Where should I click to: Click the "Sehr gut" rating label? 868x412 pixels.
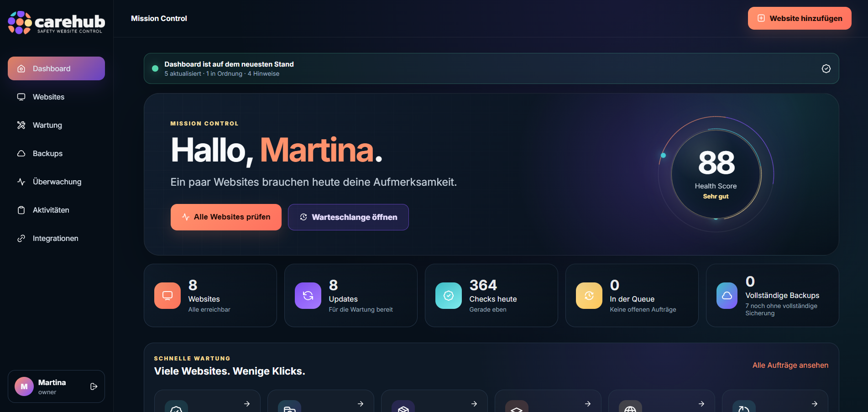716,196
